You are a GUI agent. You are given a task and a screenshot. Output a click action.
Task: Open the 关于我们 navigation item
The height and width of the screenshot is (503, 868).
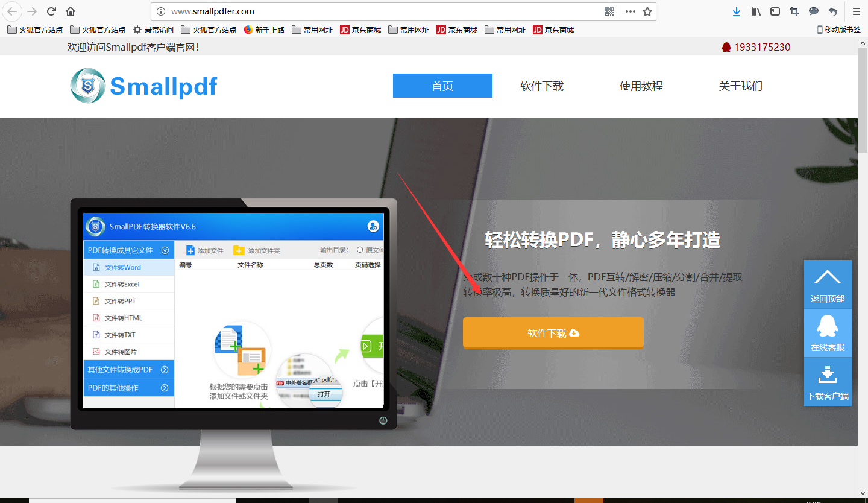pyautogui.click(x=741, y=86)
